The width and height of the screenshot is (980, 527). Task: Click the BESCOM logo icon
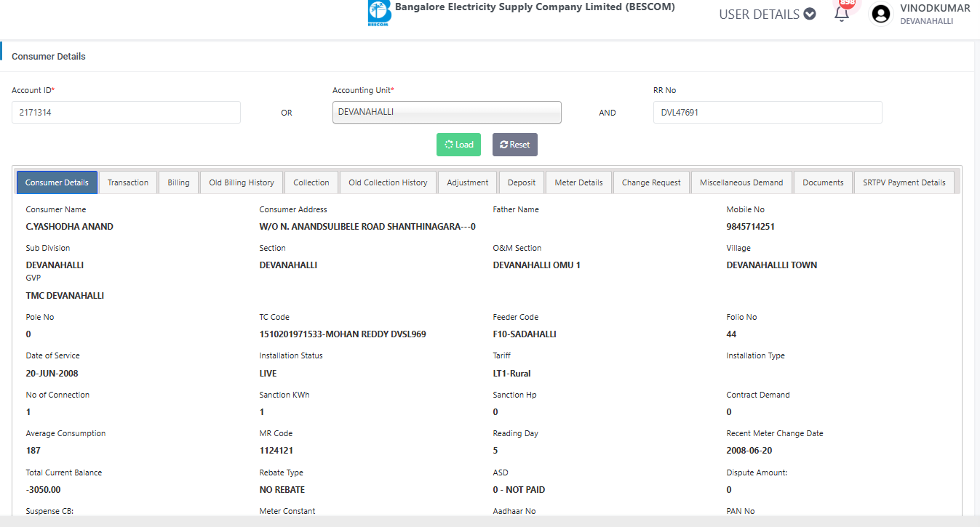pos(378,12)
